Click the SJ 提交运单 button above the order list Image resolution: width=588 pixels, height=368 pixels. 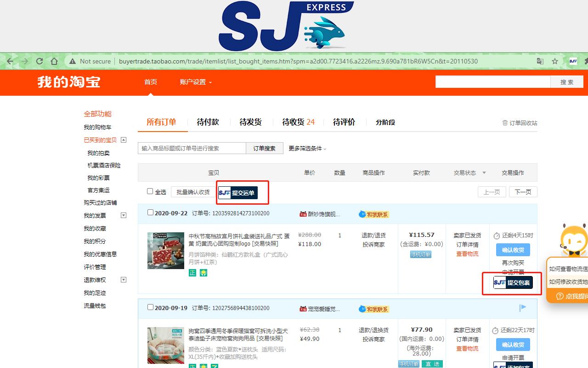(238, 193)
